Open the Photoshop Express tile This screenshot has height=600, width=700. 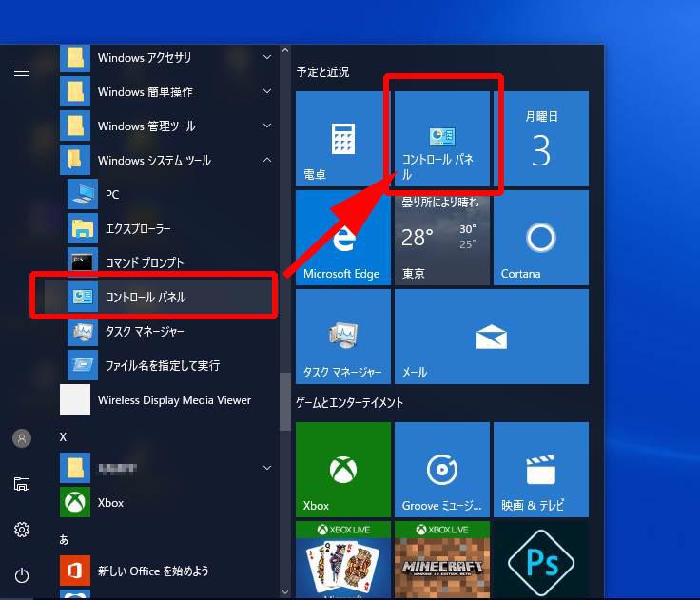click(x=540, y=561)
